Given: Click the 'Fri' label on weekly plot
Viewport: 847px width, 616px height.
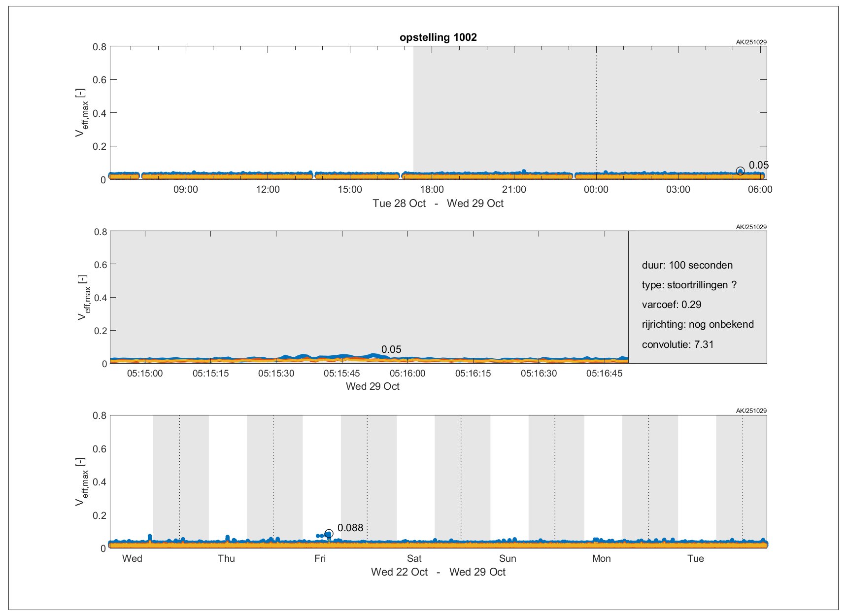Looking at the screenshot, I should pos(320,558).
